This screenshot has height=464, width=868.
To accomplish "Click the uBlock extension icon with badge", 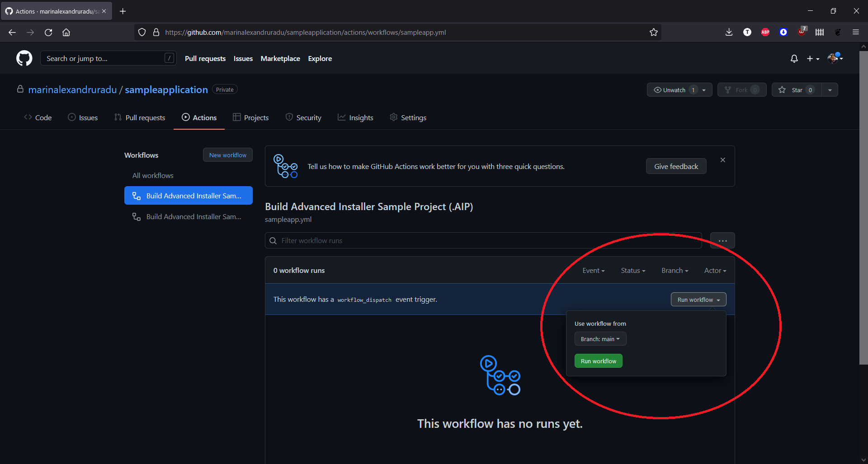I will coord(802,32).
